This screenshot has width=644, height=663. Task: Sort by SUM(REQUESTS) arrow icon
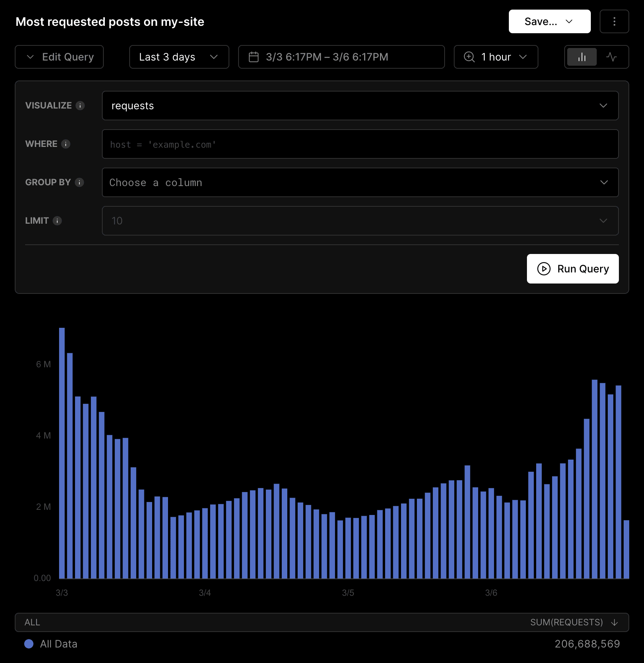pos(614,622)
